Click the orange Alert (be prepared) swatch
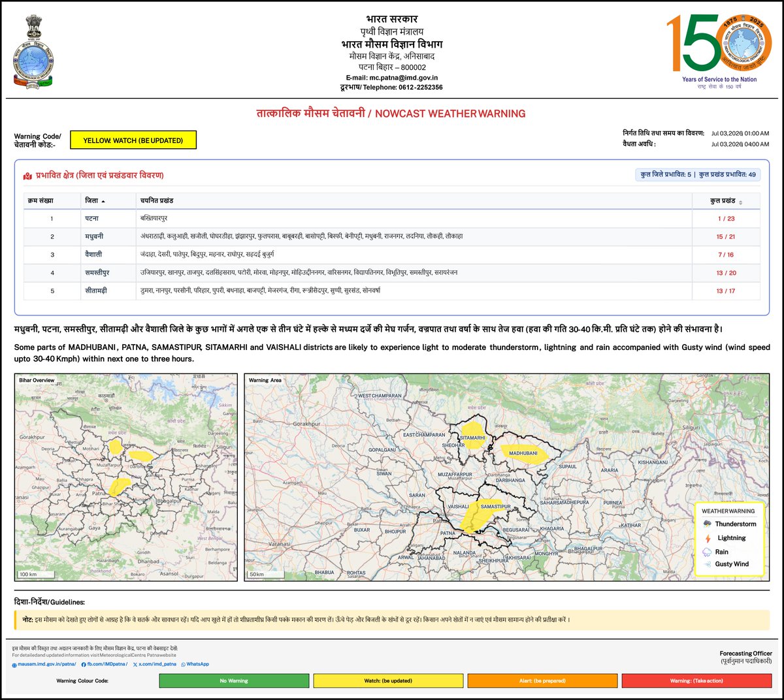This screenshot has height=700, width=784. point(542,680)
